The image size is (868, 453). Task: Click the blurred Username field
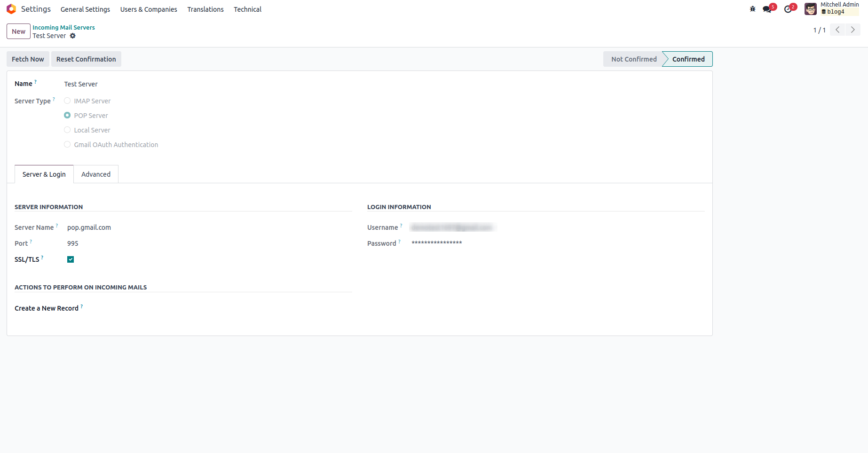452,227
